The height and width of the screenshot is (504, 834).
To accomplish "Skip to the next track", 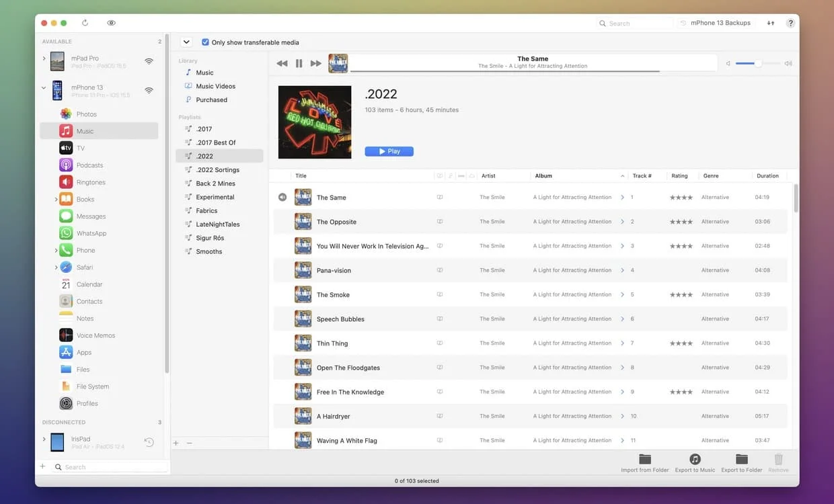I will tap(315, 63).
